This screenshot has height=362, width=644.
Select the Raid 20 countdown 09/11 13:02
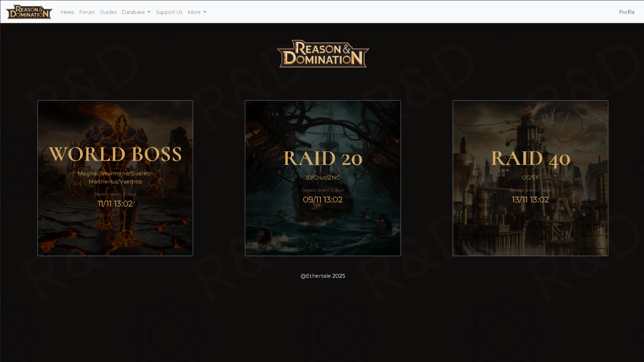(323, 199)
